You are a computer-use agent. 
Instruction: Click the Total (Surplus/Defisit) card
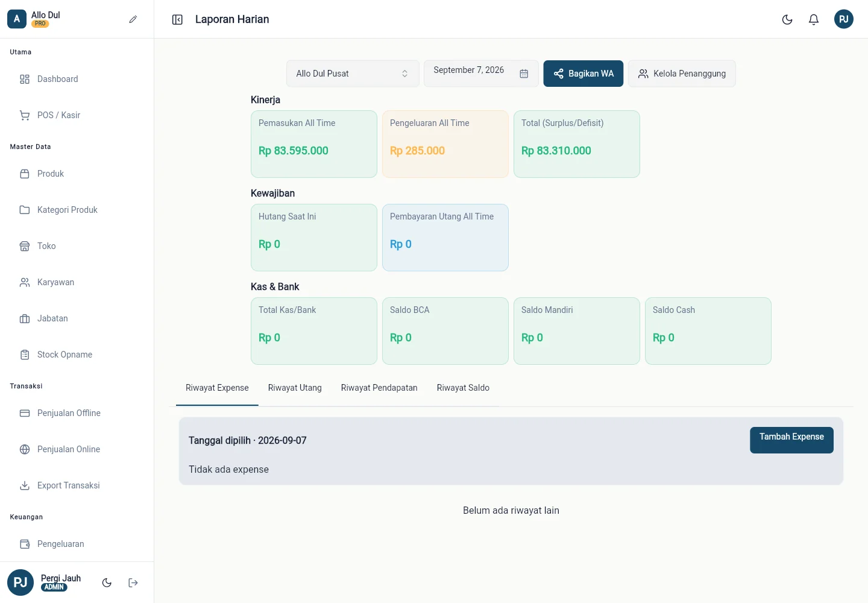point(577,144)
